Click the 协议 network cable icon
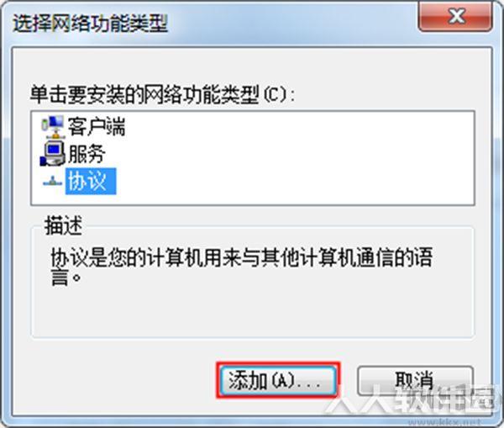 click(52, 182)
